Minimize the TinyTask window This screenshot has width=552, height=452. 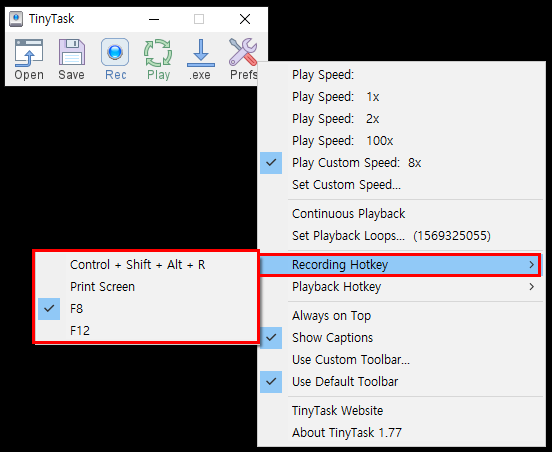[154, 19]
